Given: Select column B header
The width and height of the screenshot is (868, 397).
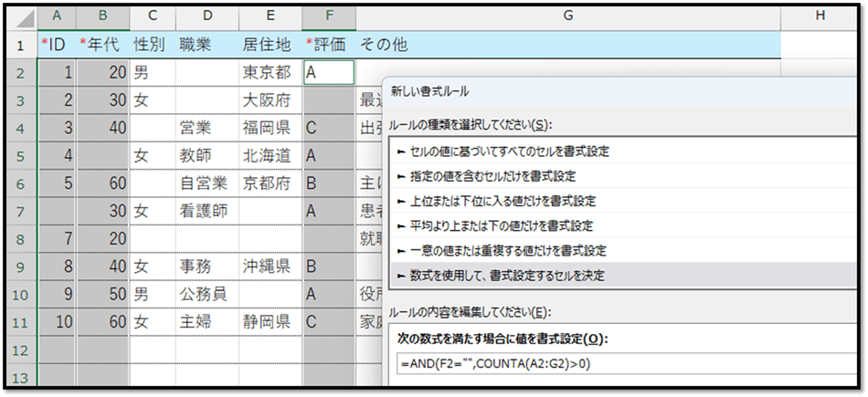Looking at the screenshot, I should pyautogui.click(x=102, y=16).
